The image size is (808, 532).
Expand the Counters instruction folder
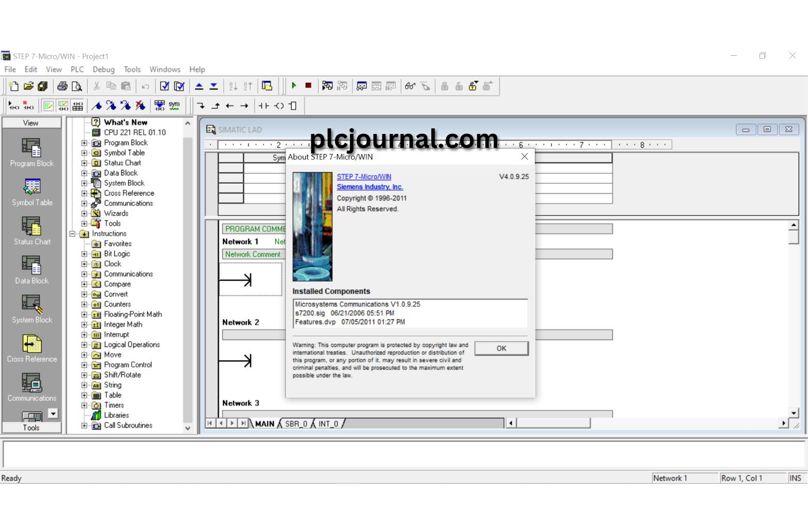click(x=85, y=304)
